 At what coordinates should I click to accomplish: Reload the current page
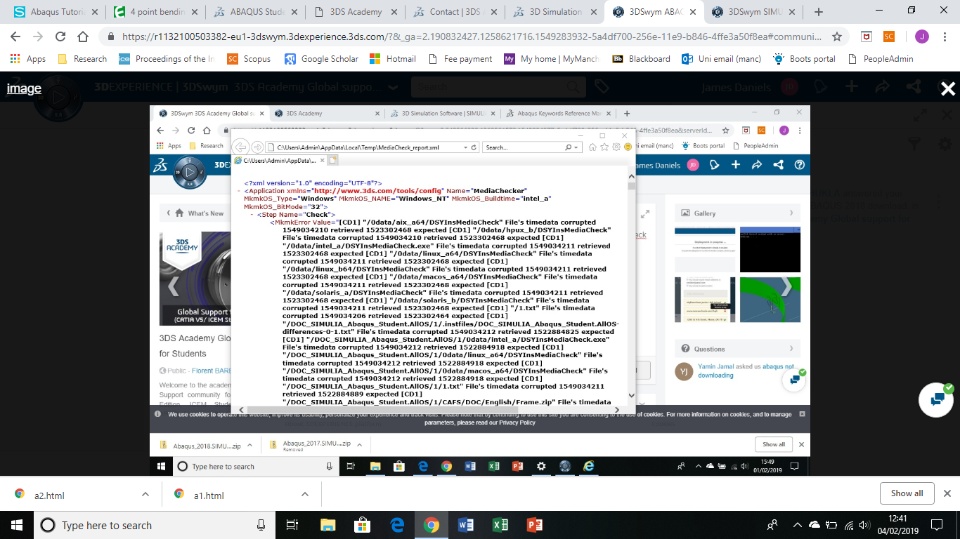click(x=60, y=37)
